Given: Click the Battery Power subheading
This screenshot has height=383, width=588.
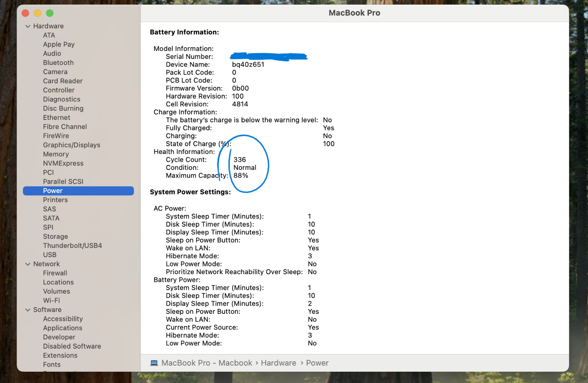Looking at the screenshot, I should point(177,280).
